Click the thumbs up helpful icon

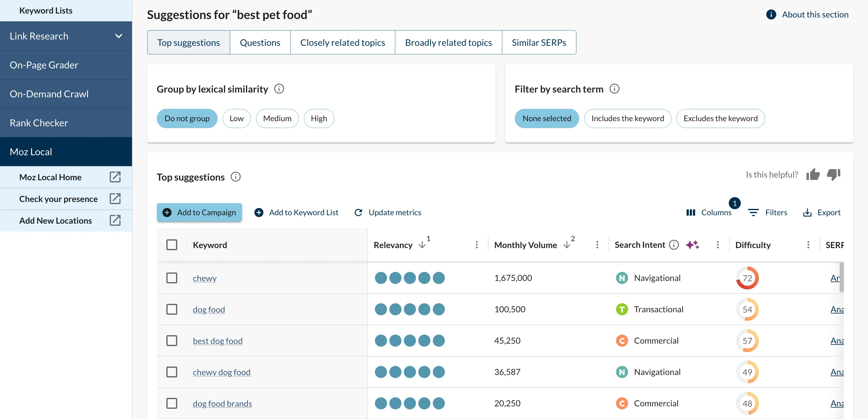pyautogui.click(x=813, y=174)
